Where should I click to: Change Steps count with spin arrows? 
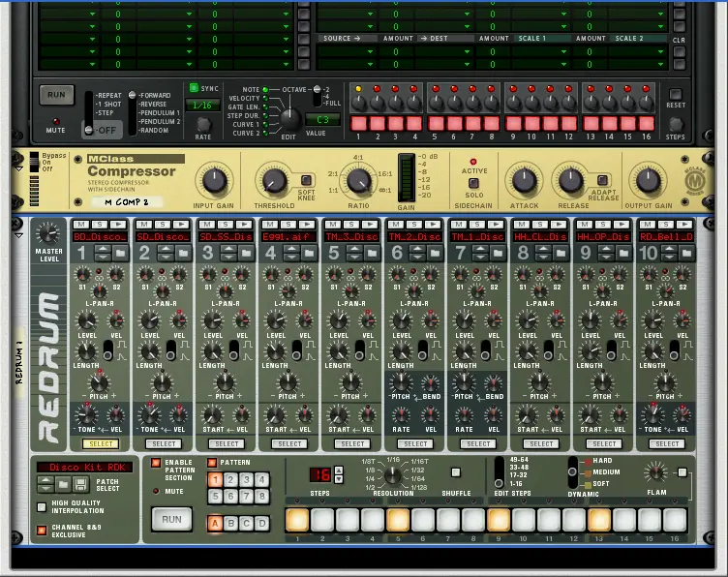pos(339,474)
